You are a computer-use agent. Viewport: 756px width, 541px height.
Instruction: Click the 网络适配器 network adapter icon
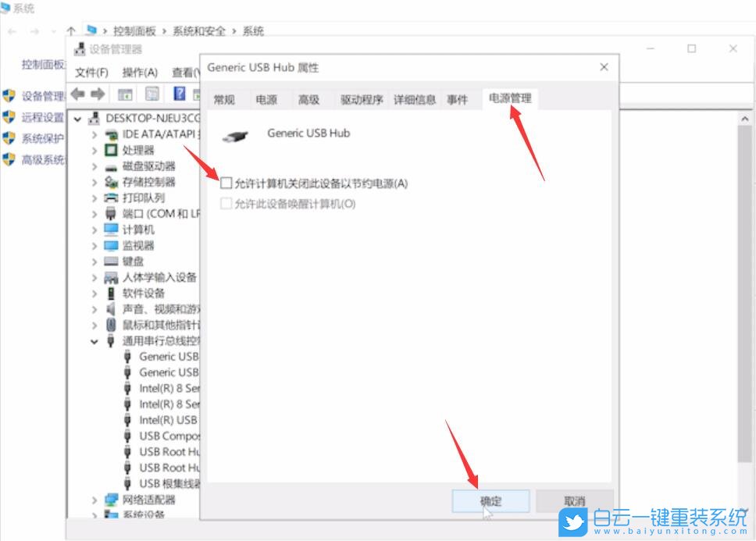111,500
